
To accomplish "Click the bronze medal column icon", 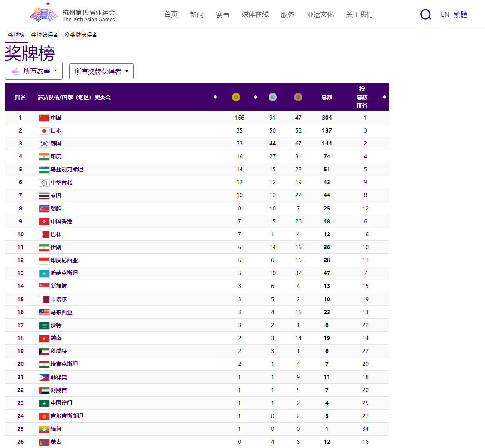I will point(298,97).
